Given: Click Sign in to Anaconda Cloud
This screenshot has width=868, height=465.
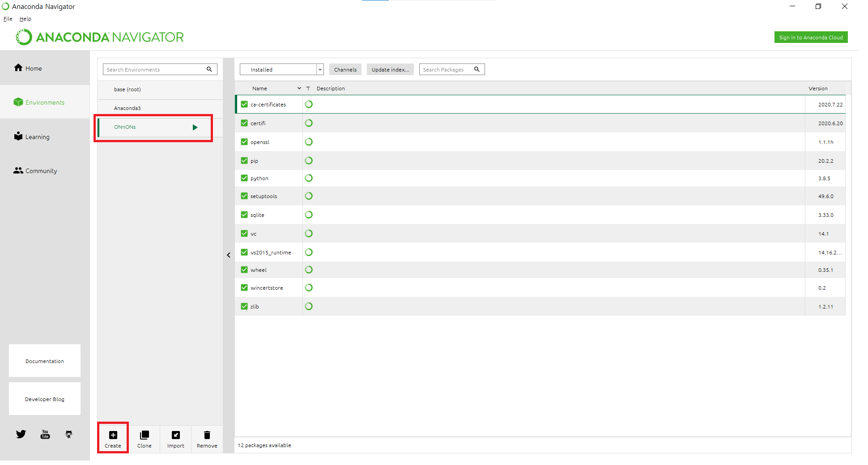Looking at the screenshot, I should tap(811, 38).
